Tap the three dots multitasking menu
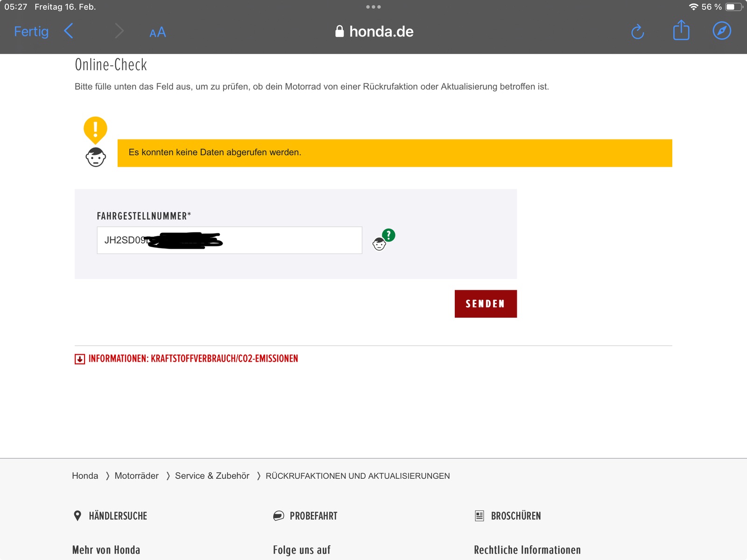Image resolution: width=747 pixels, height=560 pixels. [373, 7]
